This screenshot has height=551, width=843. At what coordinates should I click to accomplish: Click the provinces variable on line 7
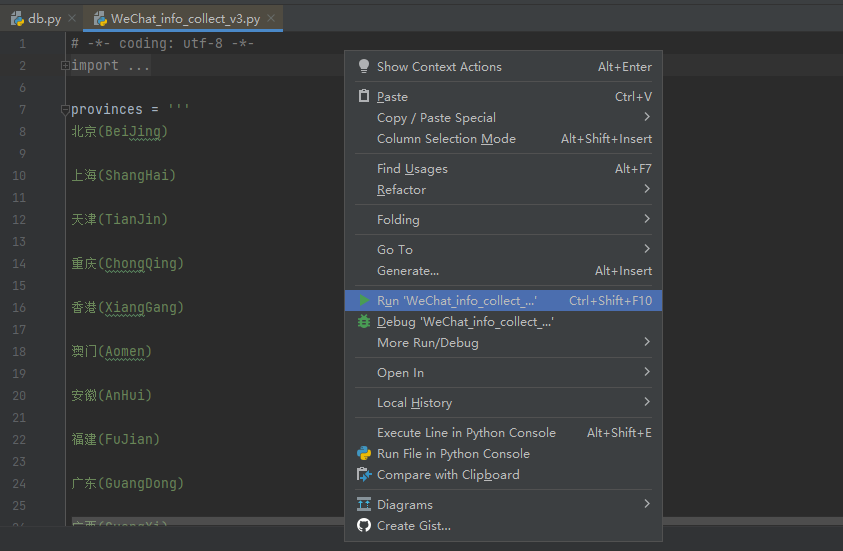[106, 110]
